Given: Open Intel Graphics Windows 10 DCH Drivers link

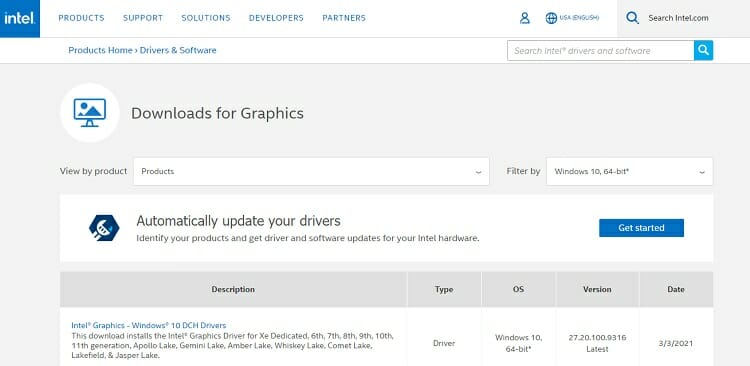Looking at the screenshot, I should (x=149, y=325).
